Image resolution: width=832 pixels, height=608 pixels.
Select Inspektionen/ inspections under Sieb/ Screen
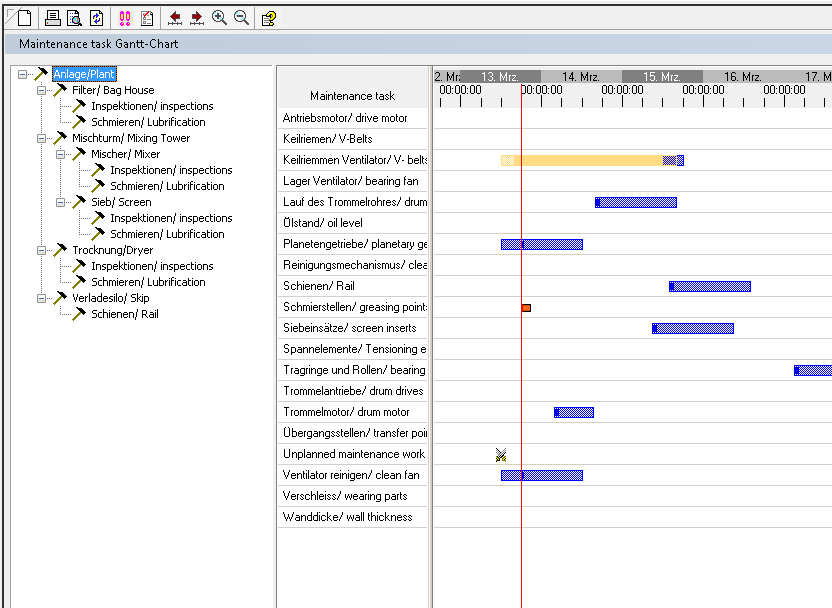171,218
